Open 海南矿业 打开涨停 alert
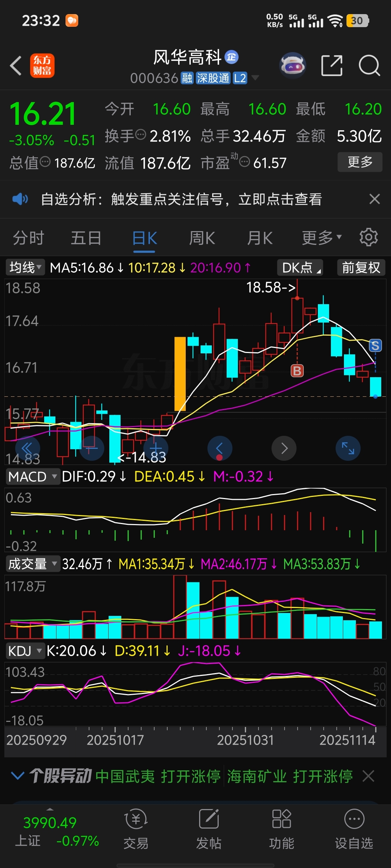 (x=290, y=776)
